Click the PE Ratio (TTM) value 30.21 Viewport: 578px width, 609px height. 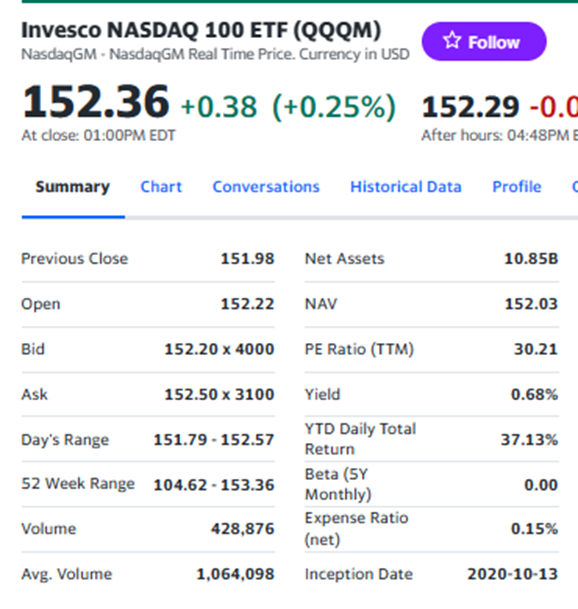(536, 349)
